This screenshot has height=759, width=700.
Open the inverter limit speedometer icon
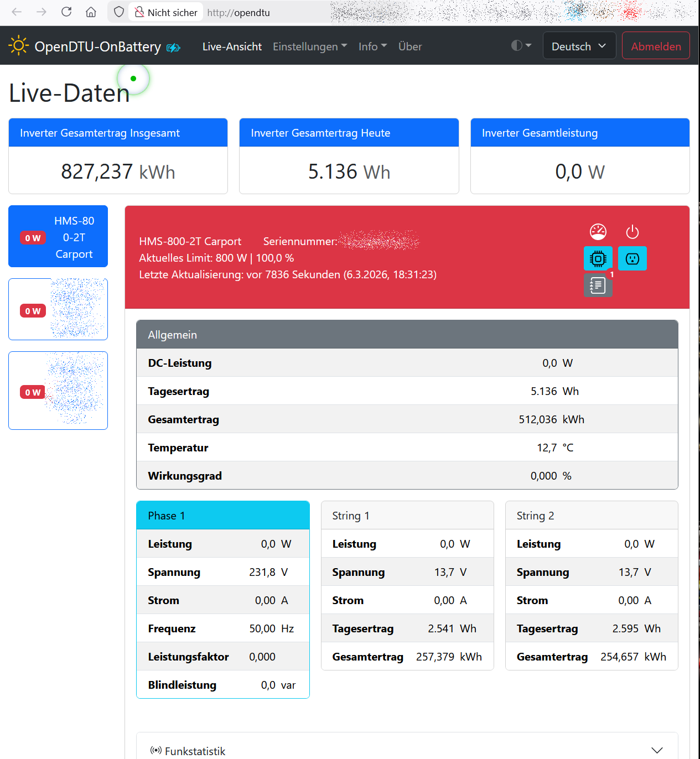[x=598, y=232]
